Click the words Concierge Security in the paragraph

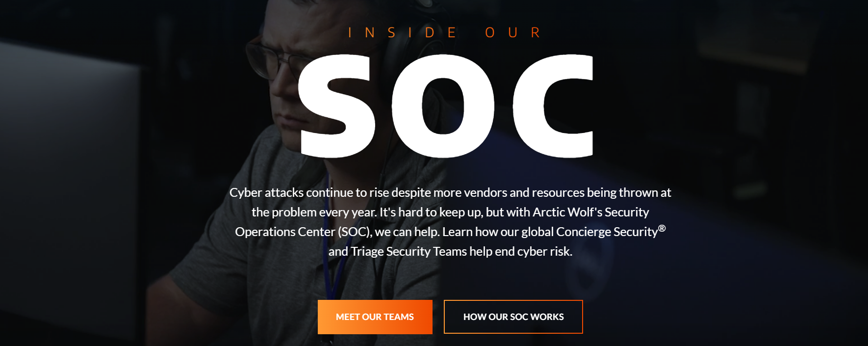607,232
